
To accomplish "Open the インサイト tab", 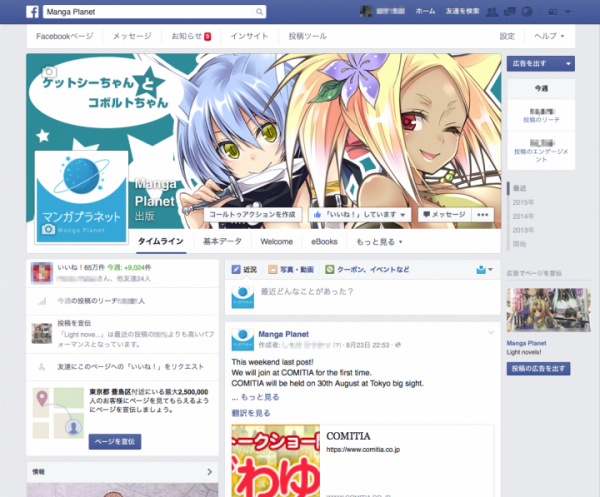I will pyautogui.click(x=249, y=36).
